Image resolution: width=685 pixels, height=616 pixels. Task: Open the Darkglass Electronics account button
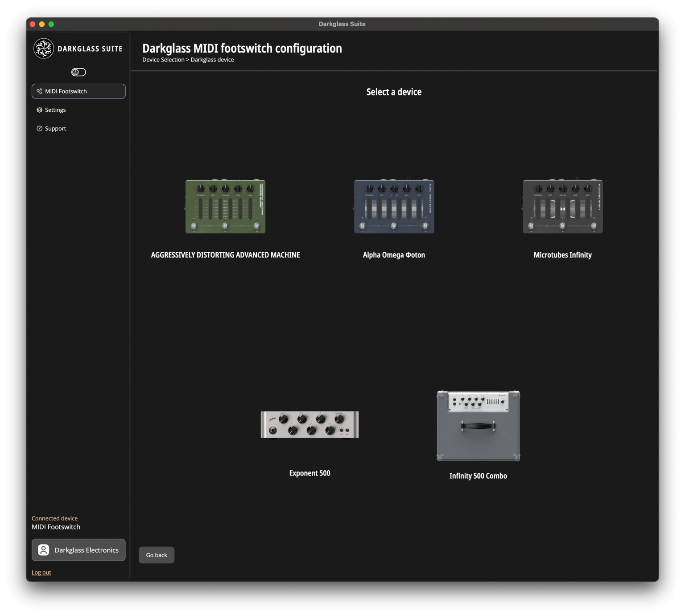[x=78, y=550]
